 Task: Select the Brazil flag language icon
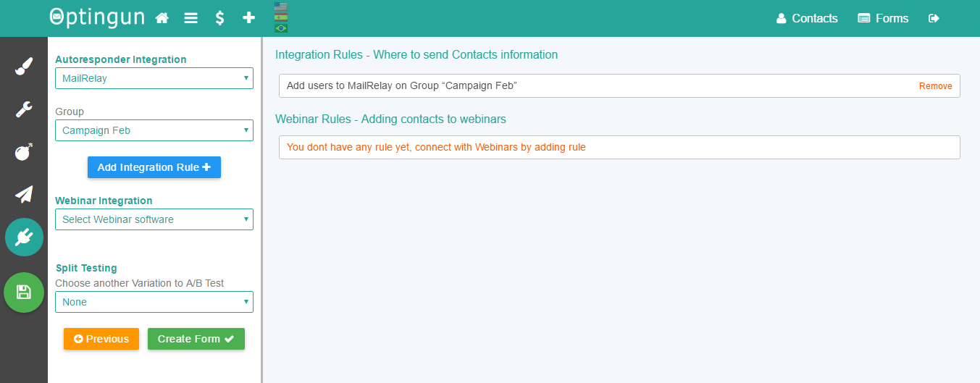(x=281, y=28)
